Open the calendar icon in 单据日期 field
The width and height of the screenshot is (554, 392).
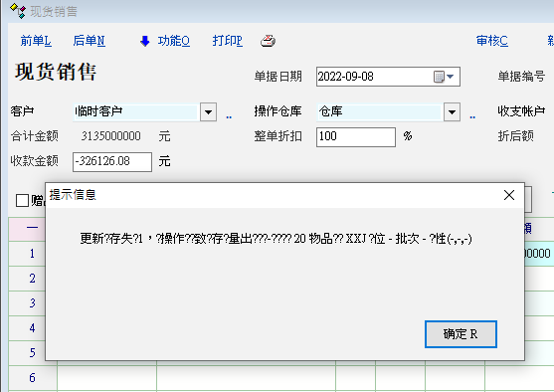[x=439, y=77]
